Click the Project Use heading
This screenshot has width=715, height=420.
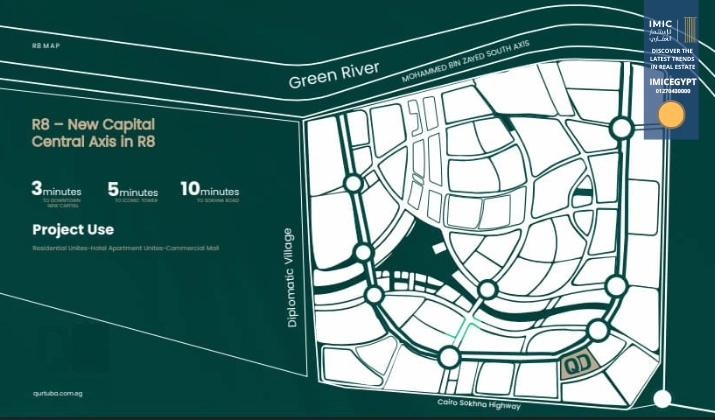coord(73,230)
